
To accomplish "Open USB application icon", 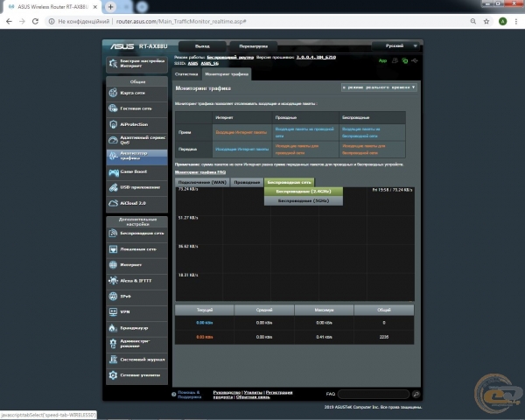I will [113, 187].
